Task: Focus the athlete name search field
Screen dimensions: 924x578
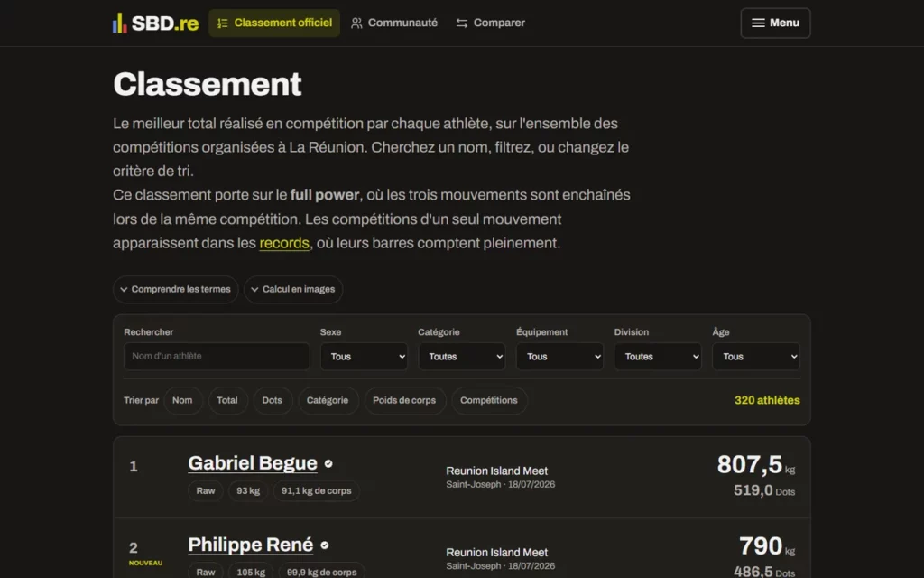Action: coord(217,356)
